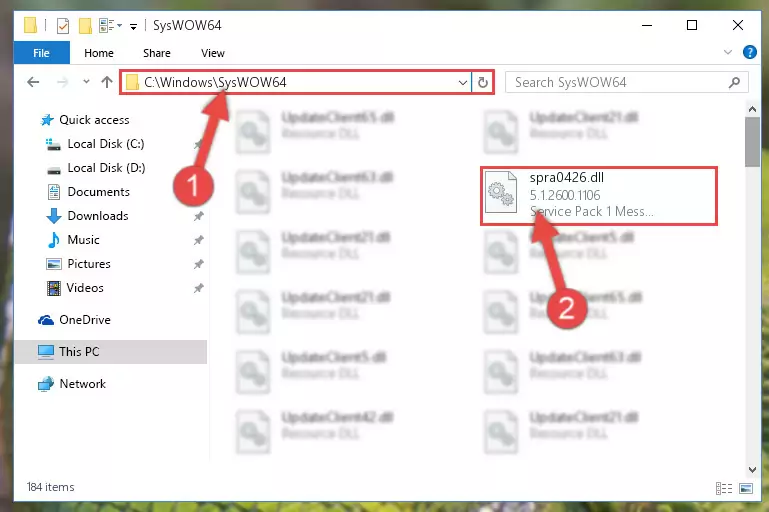Click the pin icon next to Videos
Screen dimensions: 769x512
tap(199, 288)
